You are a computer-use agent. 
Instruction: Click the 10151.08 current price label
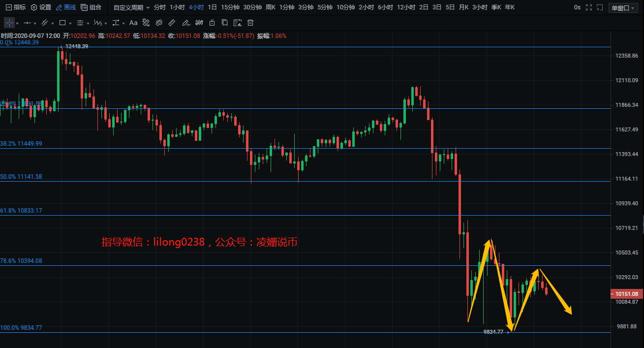click(x=627, y=294)
